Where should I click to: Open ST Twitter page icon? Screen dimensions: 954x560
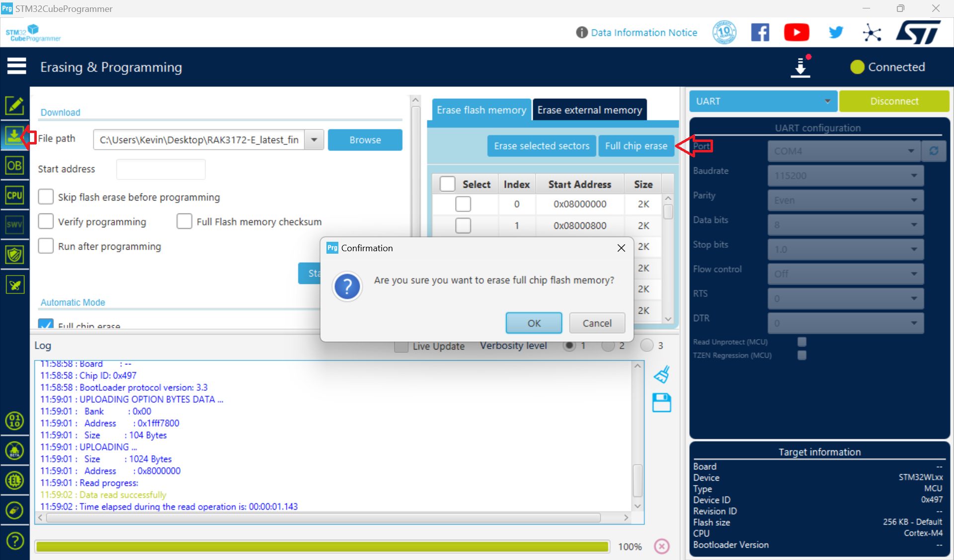836,33
